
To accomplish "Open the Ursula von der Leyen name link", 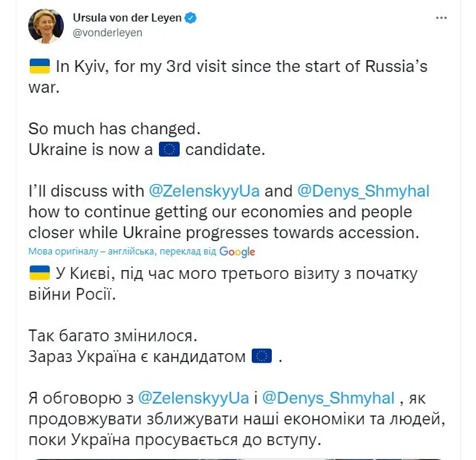I will click(127, 18).
